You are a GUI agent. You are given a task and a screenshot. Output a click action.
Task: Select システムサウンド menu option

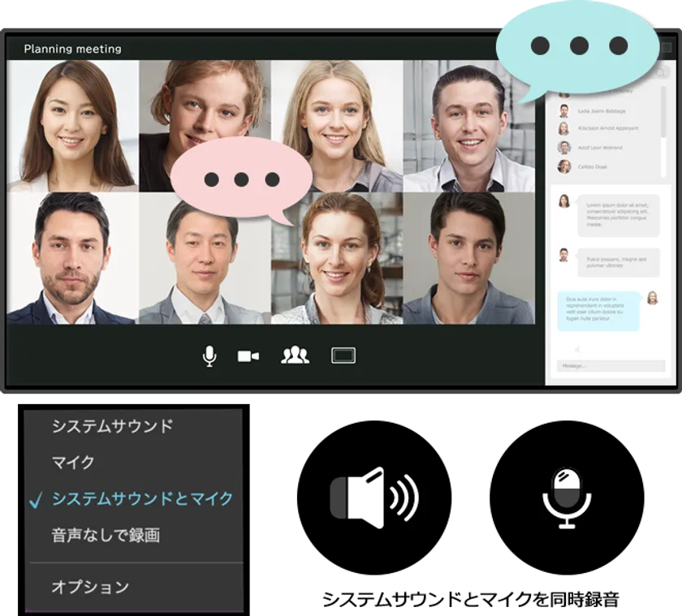click(112, 426)
